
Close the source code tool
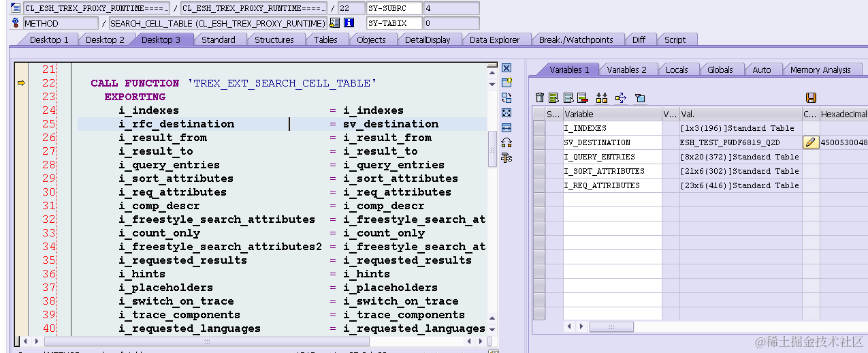tap(506, 68)
